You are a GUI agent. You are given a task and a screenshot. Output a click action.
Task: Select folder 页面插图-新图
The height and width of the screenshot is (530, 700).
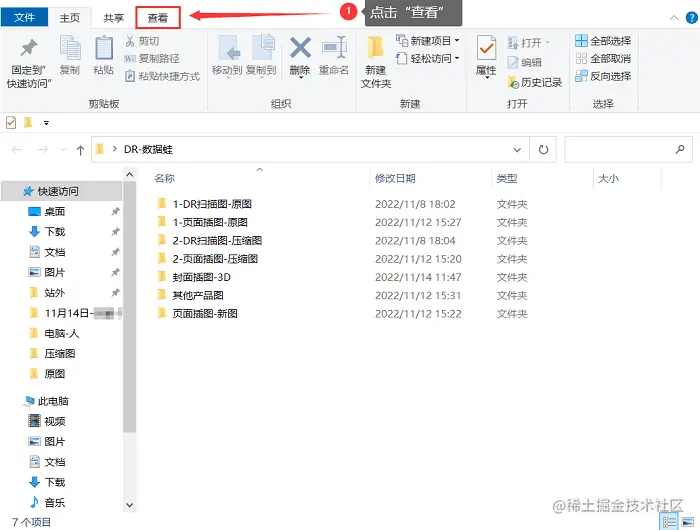205,314
